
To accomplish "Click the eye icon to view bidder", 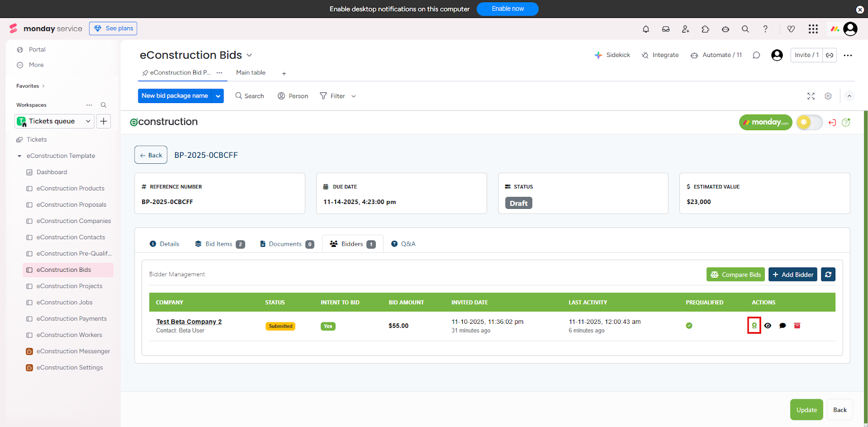I will [x=768, y=326].
